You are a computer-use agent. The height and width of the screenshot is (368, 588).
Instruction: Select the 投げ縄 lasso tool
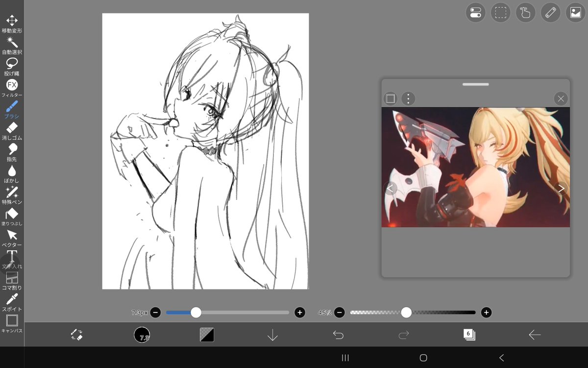12,67
